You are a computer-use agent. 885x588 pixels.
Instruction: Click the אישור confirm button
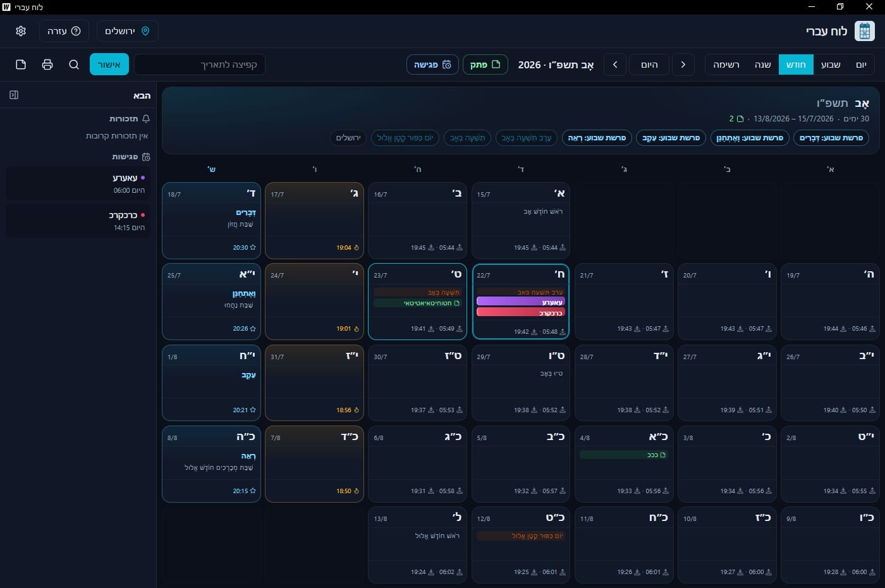point(109,64)
